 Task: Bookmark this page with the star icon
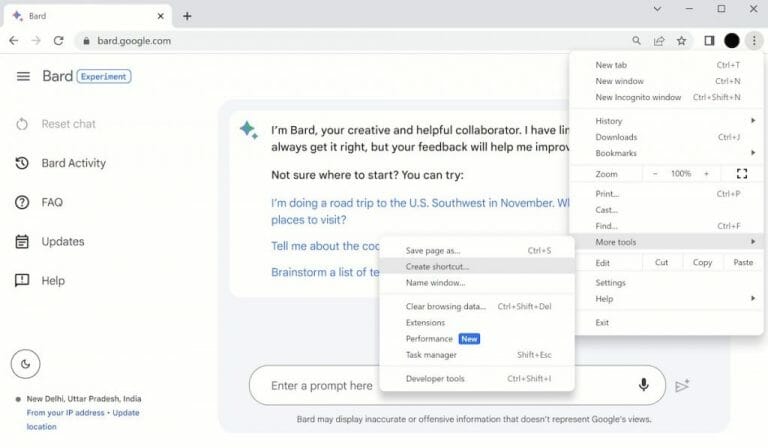pos(681,41)
